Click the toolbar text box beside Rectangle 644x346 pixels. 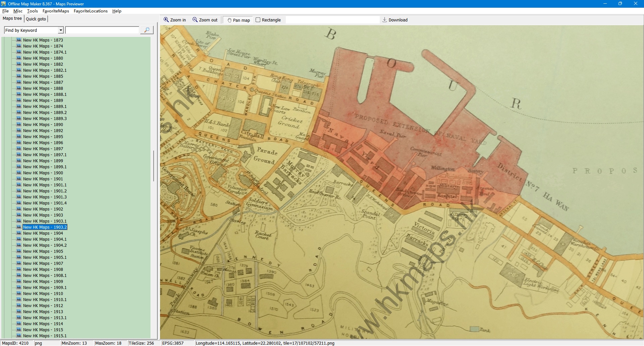[332, 20]
